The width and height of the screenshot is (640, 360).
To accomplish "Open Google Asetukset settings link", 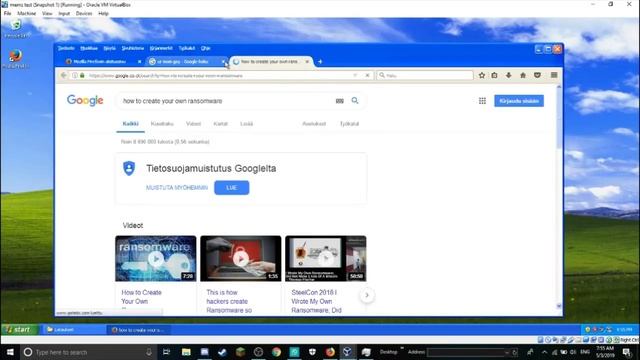I will coord(314,124).
